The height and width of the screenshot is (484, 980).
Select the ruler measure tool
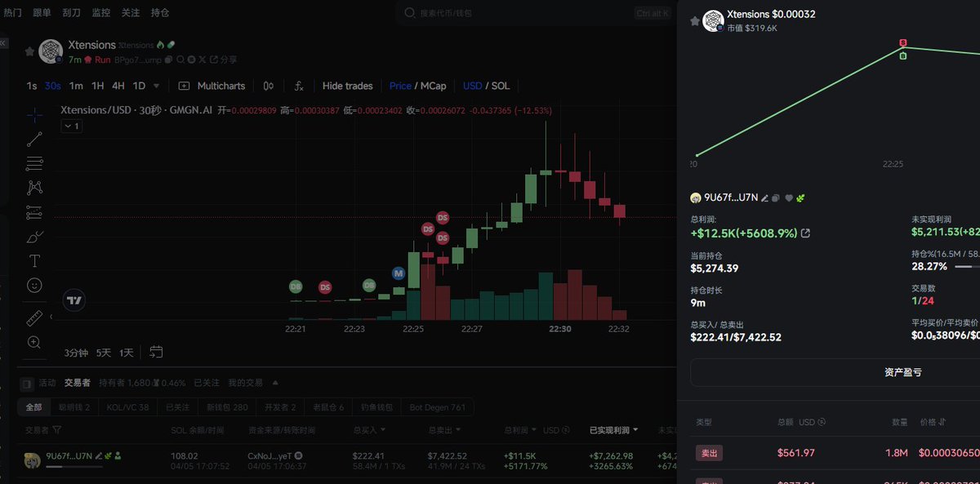point(34,317)
